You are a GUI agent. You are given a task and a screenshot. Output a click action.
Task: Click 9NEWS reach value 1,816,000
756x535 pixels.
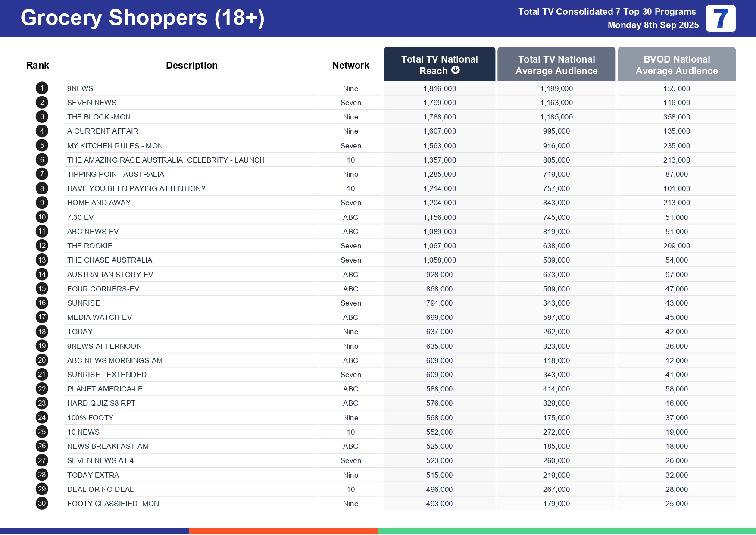coord(439,88)
